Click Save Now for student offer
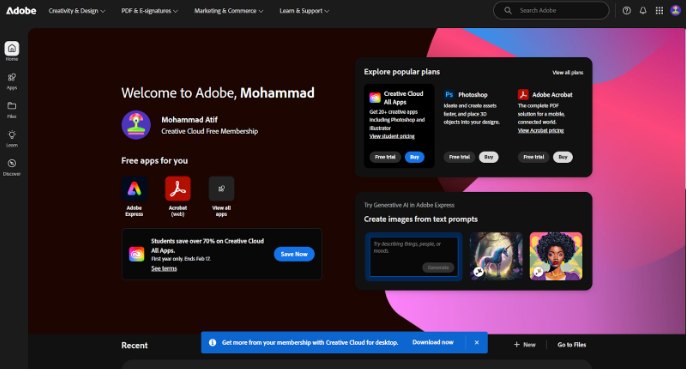Screen dimensions: 687x369 pyautogui.click(x=294, y=254)
